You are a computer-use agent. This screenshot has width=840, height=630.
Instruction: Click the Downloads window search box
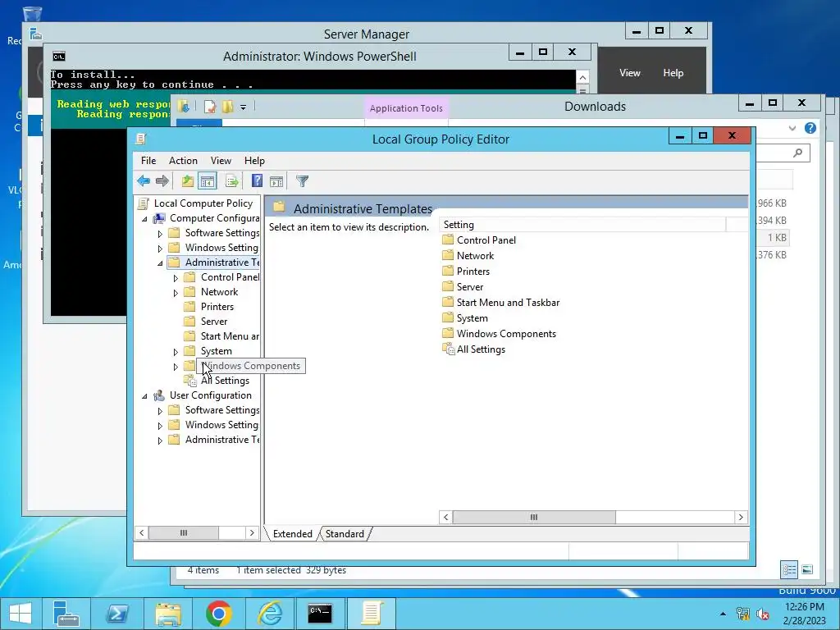[x=783, y=153]
